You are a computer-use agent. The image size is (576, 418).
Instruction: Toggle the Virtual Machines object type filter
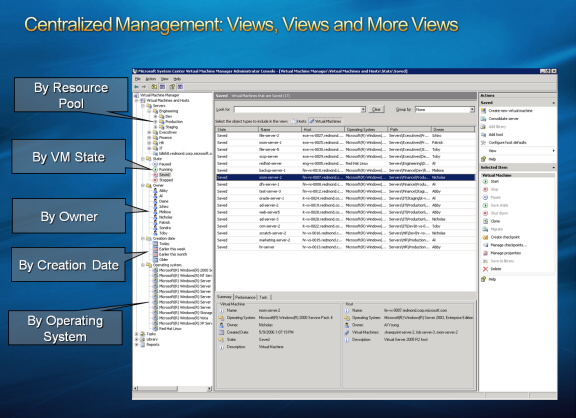click(x=325, y=121)
